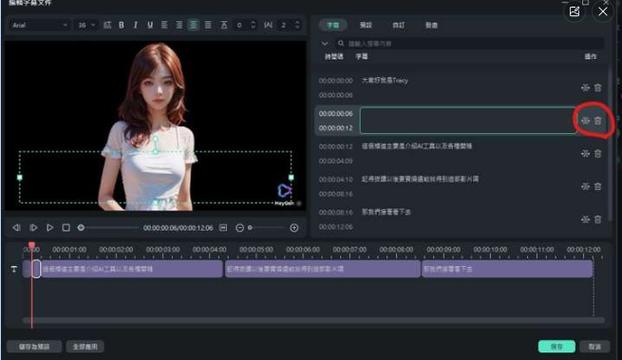
Task: Click the text track icon left of timeline
Action: (x=14, y=269)
